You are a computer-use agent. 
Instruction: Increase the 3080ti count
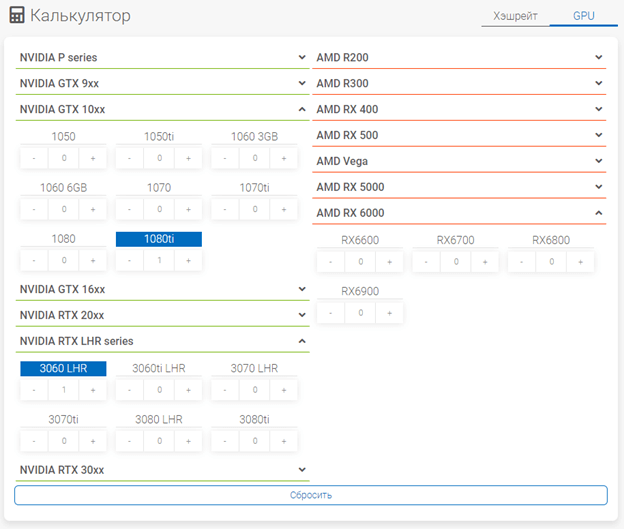click(x=284, y=441)
